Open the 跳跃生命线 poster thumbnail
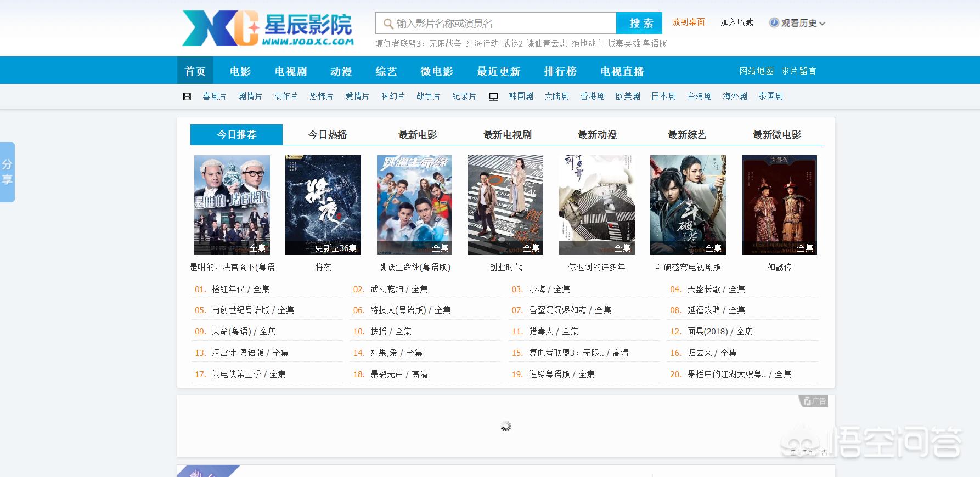This screenshot has height=477, width=980. 414,205
